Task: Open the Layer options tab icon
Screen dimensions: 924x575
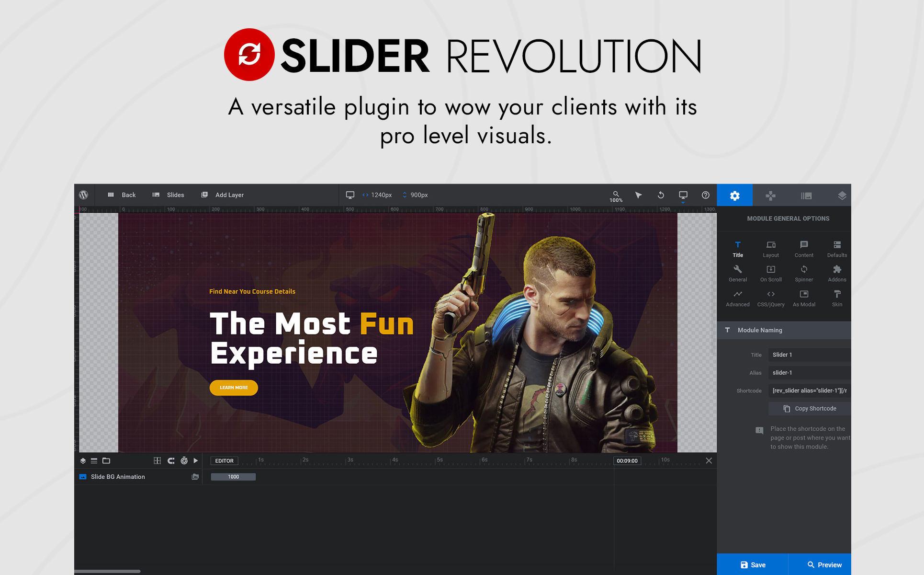Action: click(842, 195)
